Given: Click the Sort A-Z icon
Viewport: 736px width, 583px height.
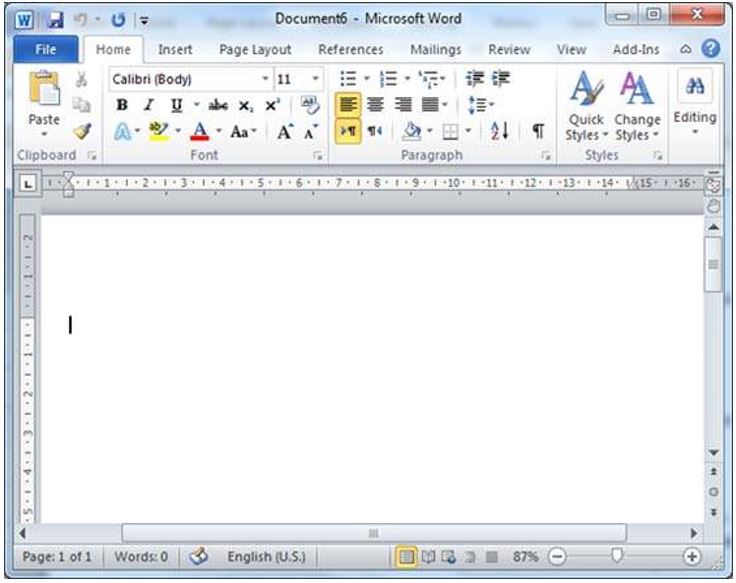Looking at the screenshot, I should 499,131.
